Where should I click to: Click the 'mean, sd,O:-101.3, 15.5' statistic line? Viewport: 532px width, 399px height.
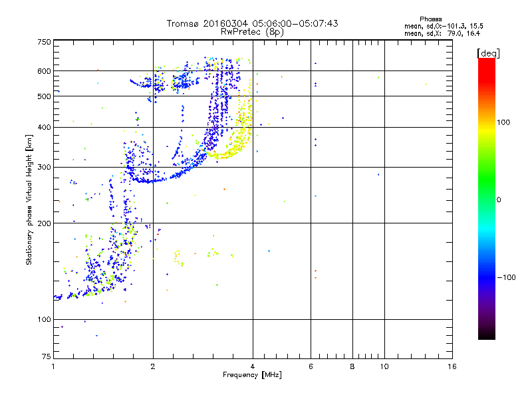tap(444, 26)
